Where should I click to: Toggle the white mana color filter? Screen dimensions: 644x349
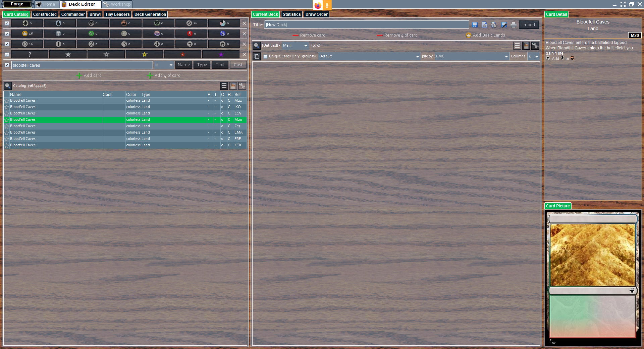point(27,23)
